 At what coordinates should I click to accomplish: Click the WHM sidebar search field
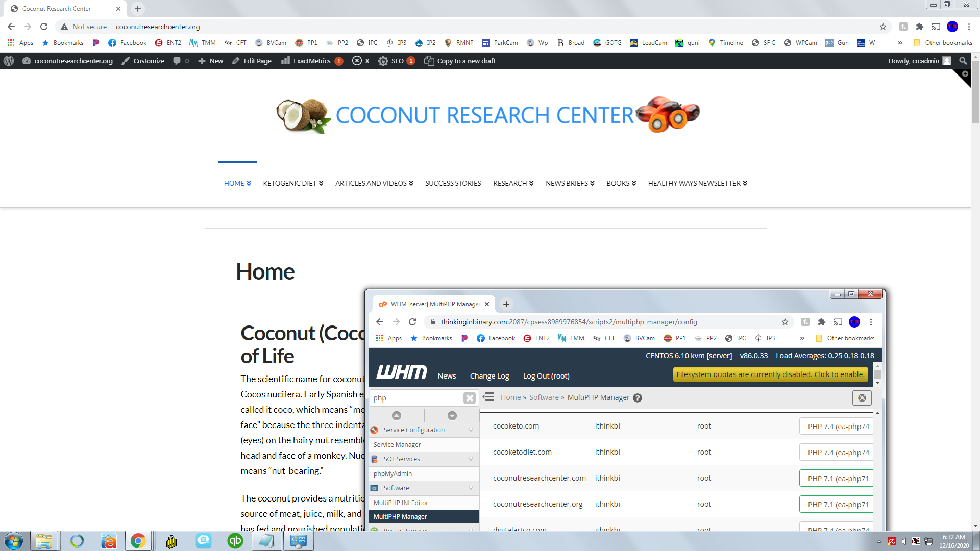pyautogui.click(x=416, y=398)
